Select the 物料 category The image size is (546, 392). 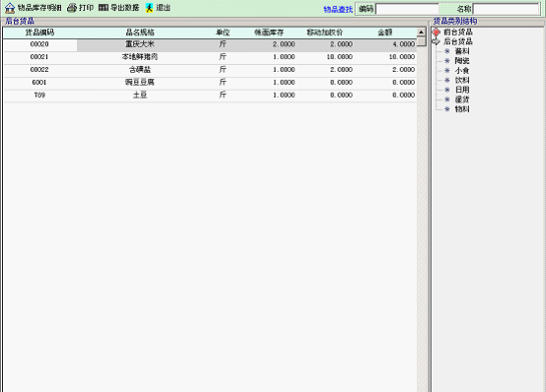click(462, 109)
